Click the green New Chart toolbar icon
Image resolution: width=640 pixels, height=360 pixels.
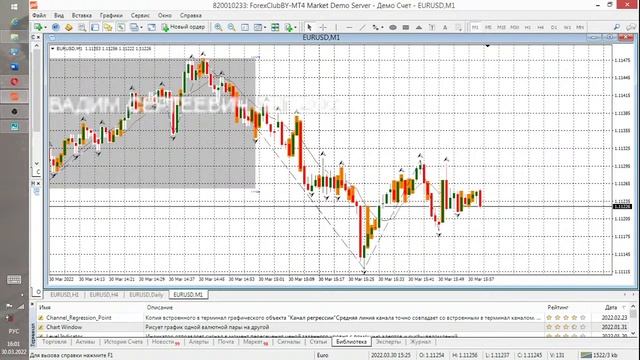38,27
